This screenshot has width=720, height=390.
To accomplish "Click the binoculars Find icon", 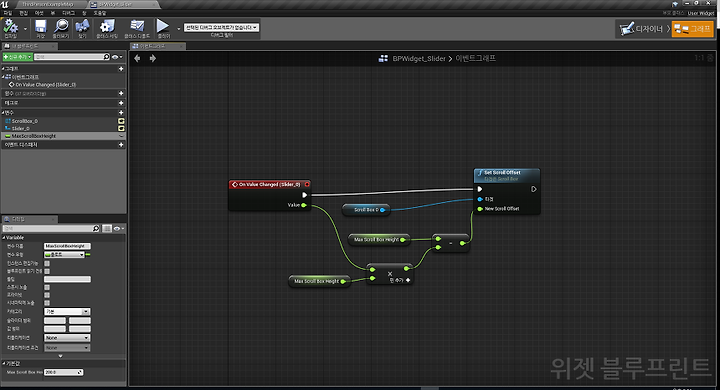I will (82, 27).
